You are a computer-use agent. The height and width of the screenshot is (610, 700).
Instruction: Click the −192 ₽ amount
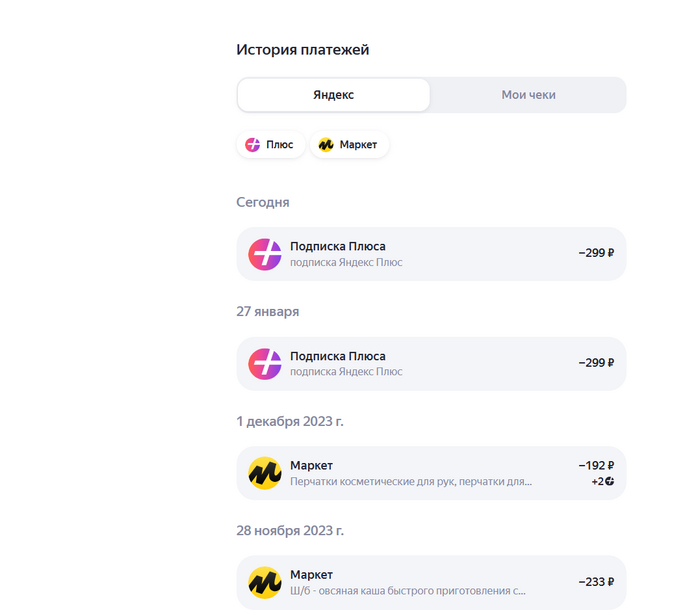596,465
